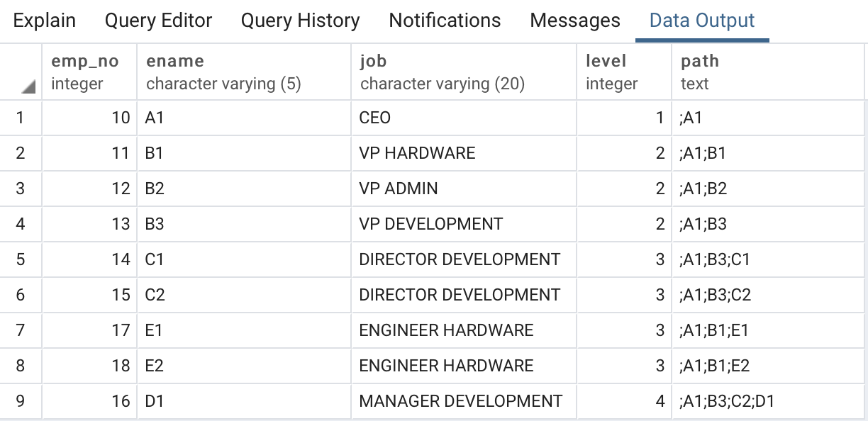Select row number 5

point(21,259)
